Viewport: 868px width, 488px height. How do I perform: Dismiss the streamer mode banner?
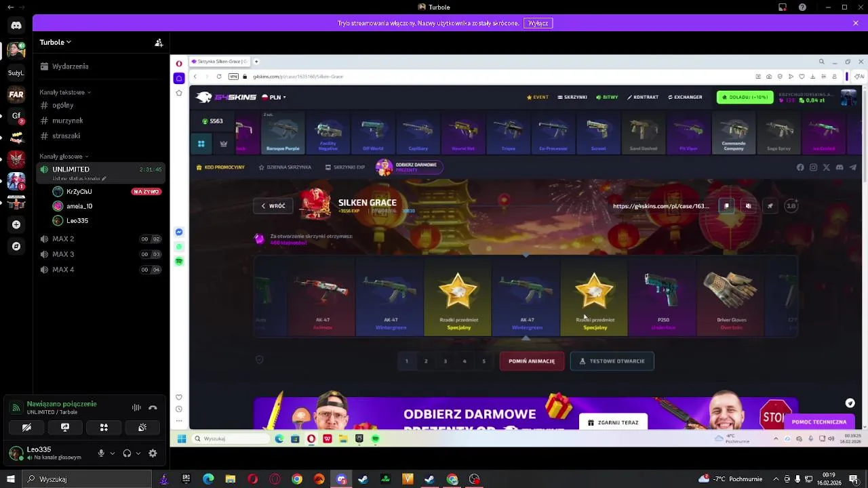coord(856,23)
